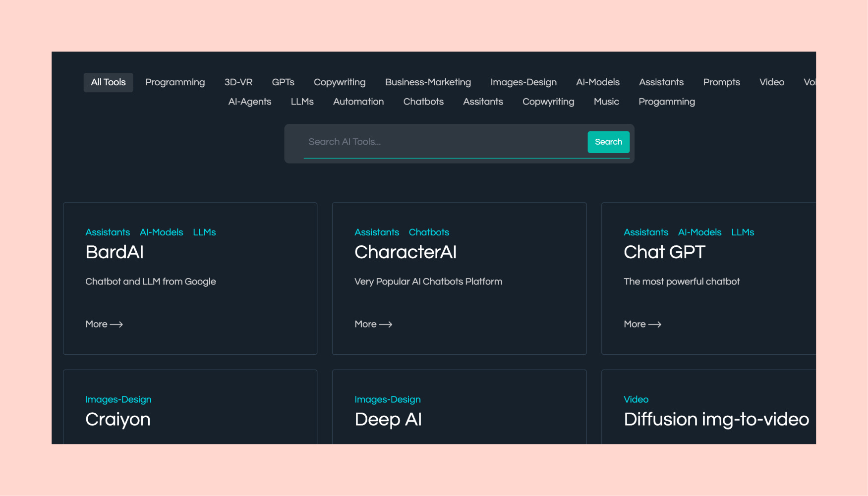Filter by AI-Models category in the top filter bar
This screenshot has width=868, height=496.
(x=598, y=82)
